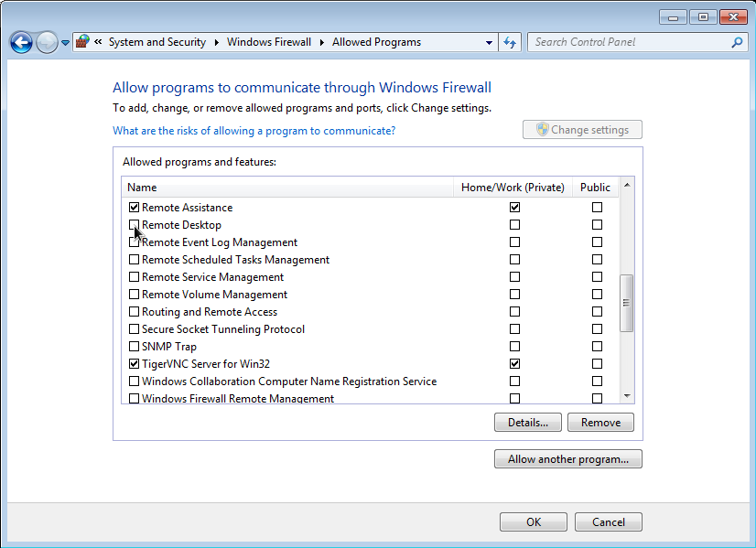Enable Remote Event Log Management checkbox

point(134,242)
